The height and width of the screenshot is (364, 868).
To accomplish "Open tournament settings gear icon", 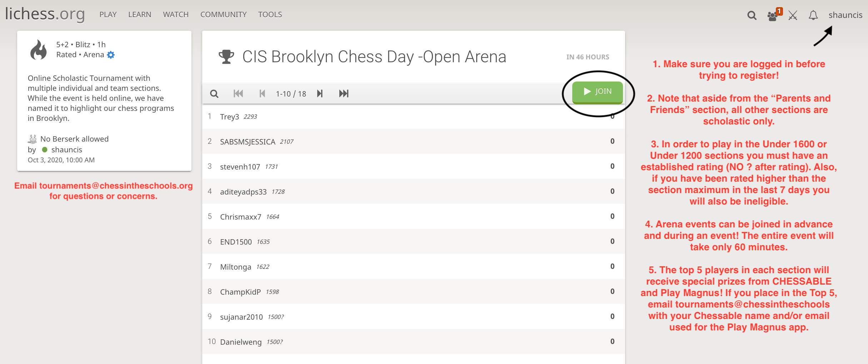I will 111,55.
